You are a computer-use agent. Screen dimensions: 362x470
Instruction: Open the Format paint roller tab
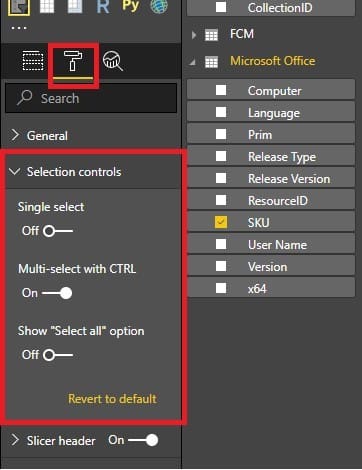(73, 61)
